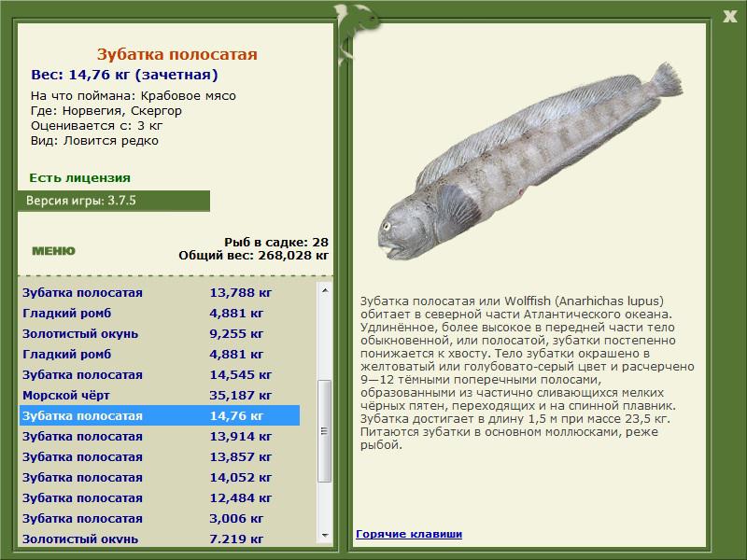Close the fish info window with X
Viewport: 747px width, 560px height.
coord(729,17)
